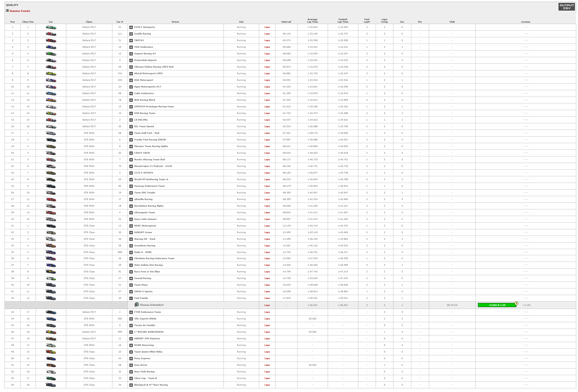This screenshot has width=578, height=392.
Task: Expand the Impact Racing #2 row
Action: click(x=131, y=54)
